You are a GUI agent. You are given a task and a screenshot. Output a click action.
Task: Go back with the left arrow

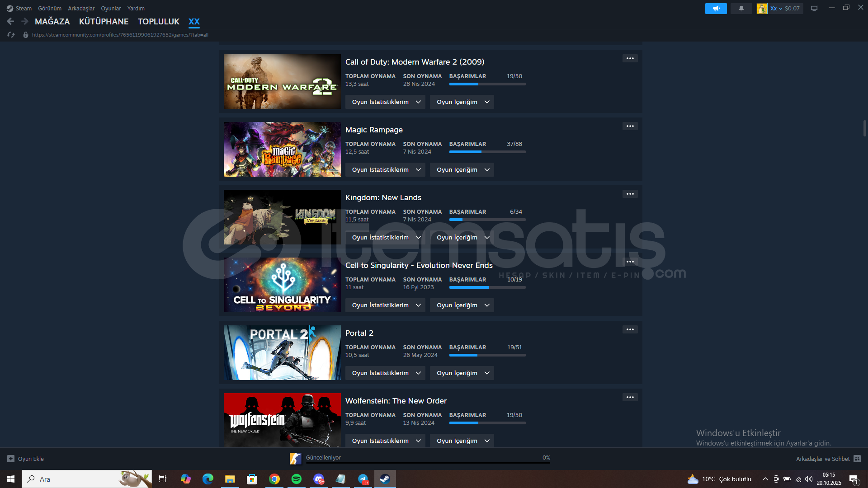click(10, 21)
